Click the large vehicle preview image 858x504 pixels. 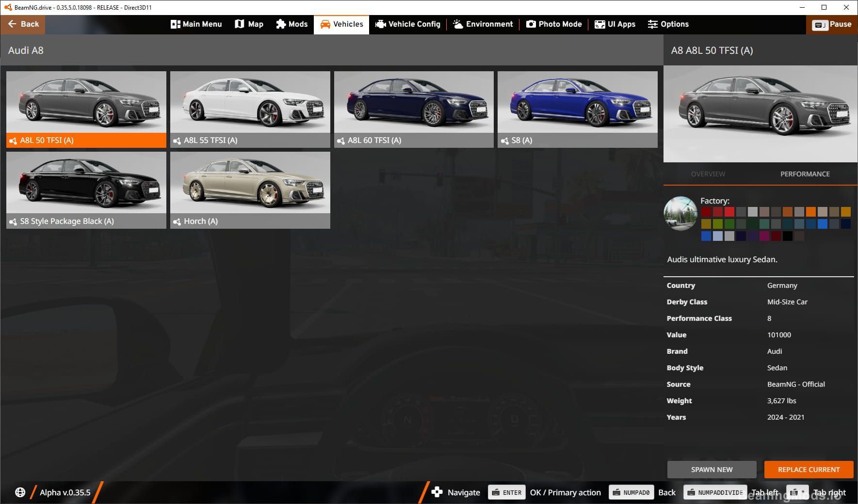(761, 114)
